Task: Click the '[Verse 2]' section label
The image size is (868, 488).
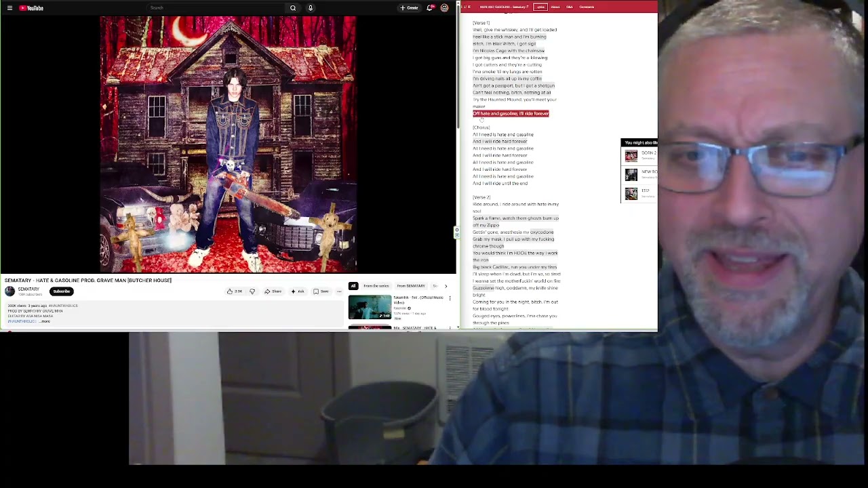Action: pyautogui.click(x=481, y=197)
